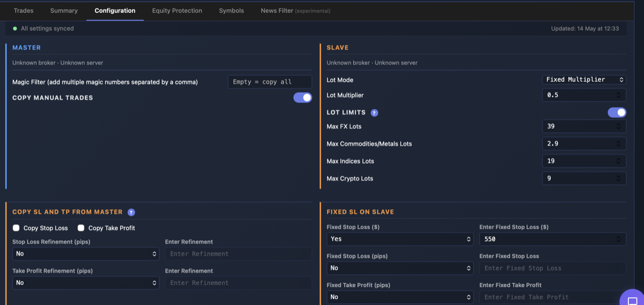
Task: Click the MASTER section heading
Action: coord(26,48)
